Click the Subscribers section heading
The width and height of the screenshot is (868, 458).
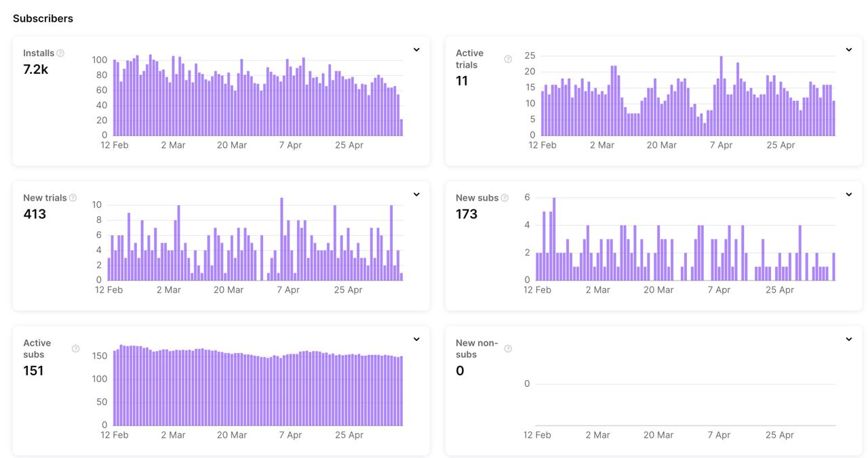[x=43, y=18]
